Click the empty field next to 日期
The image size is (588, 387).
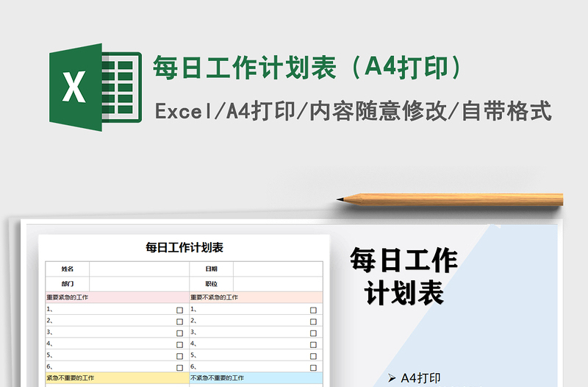278,269
